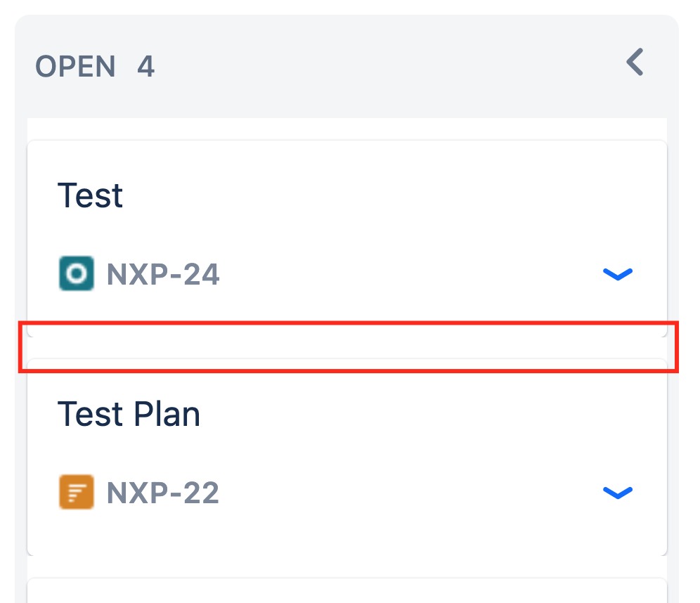This screenshot has width=700, height=603.
Task: Open the blue chevron on the Test Plan card
Action: coord(618,493)
